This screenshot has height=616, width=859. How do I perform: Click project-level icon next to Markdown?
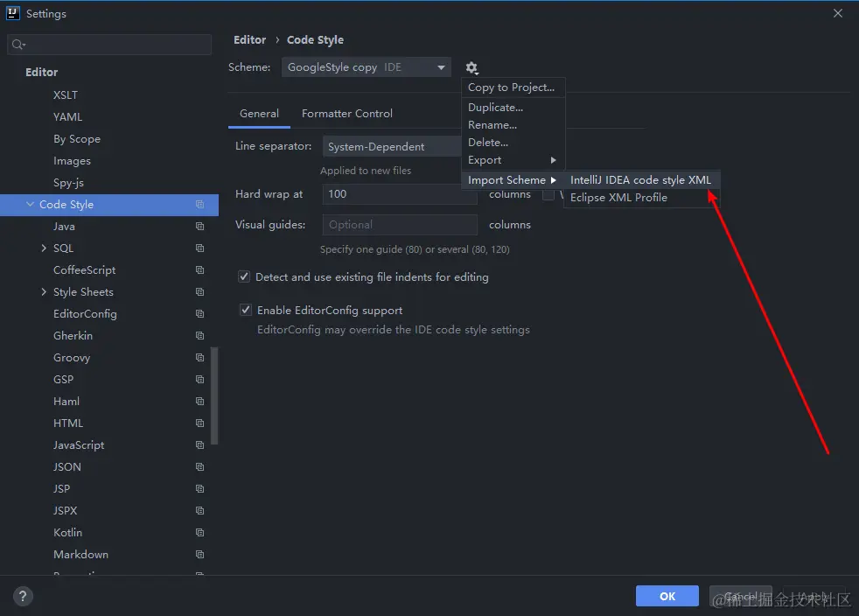pyautogui.click(x=200, y=555)
